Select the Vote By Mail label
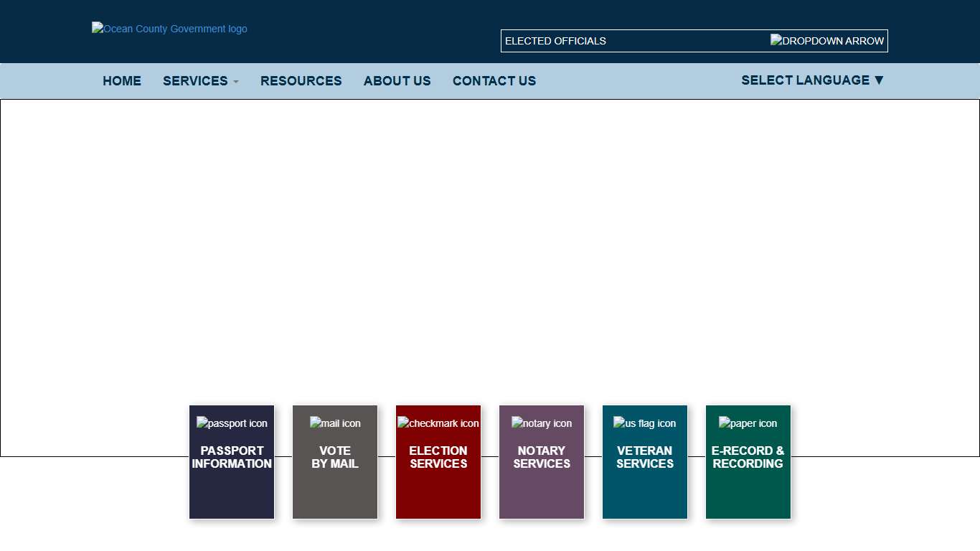 coord(335,457)
